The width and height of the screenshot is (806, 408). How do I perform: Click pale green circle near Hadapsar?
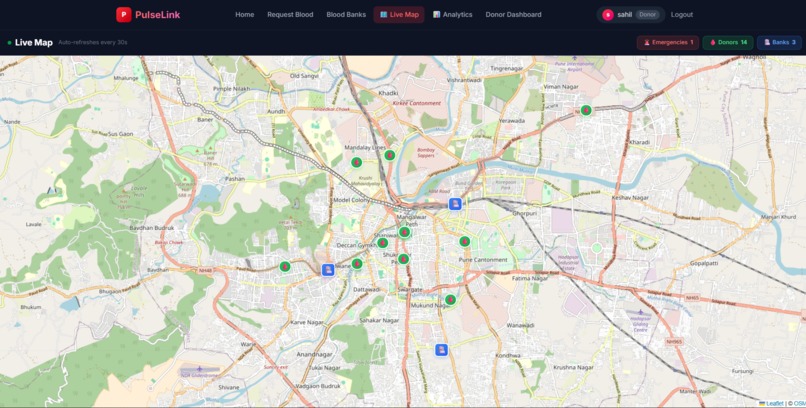pos(596,248)
